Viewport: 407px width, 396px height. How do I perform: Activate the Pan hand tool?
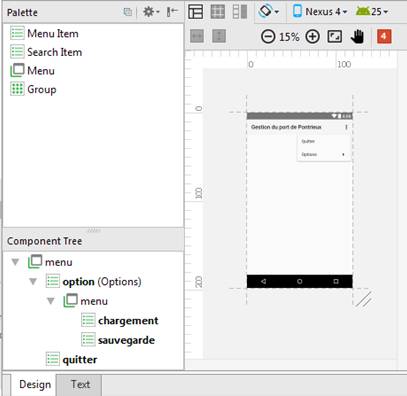[x=357, y=36]
